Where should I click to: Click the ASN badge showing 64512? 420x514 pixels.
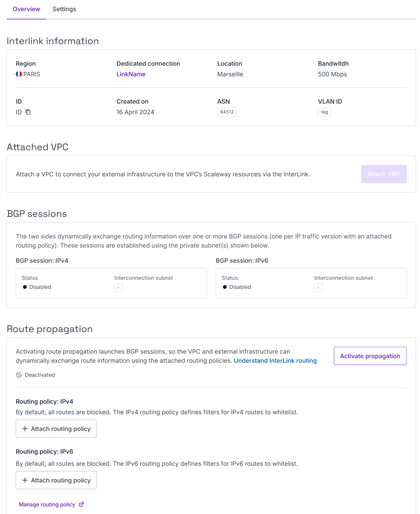(227, 112)
